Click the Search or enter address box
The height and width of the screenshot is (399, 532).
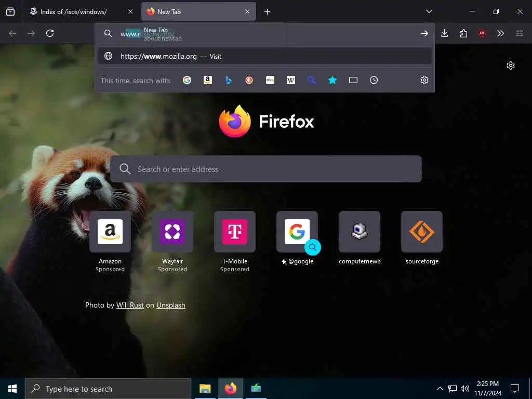[x=266, y=169]
